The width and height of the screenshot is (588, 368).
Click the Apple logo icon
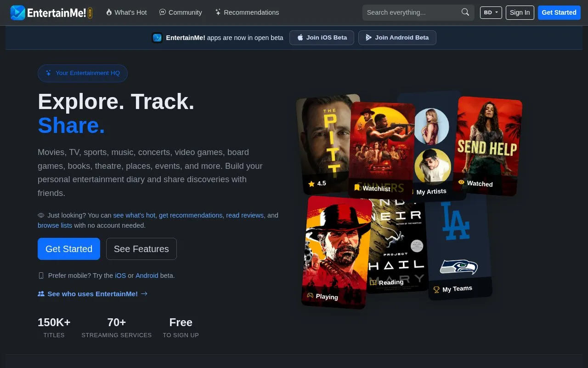300,38
